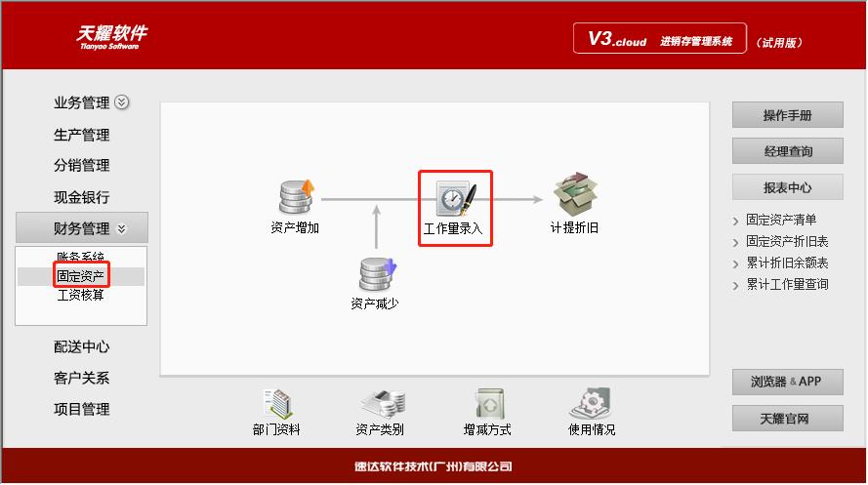Expand the 业务管理 chevron
This screenshot has width=868, height=485.
coord(122,102)
